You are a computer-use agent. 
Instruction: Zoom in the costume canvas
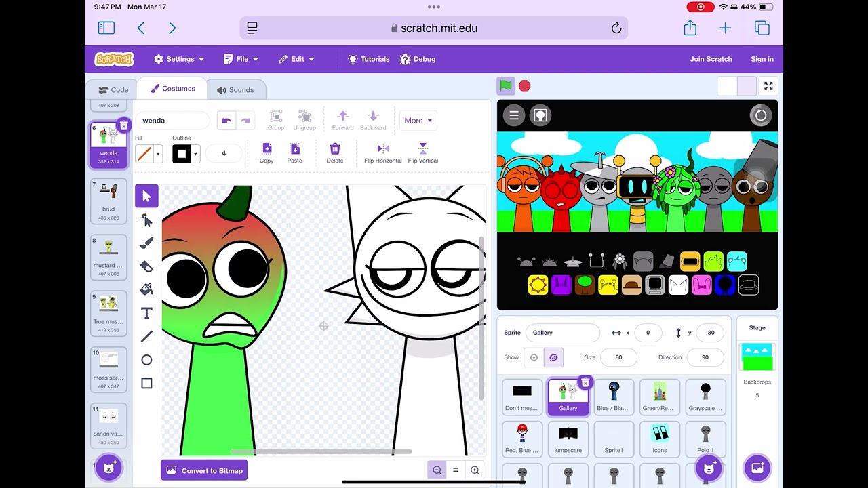coord(475,470)
